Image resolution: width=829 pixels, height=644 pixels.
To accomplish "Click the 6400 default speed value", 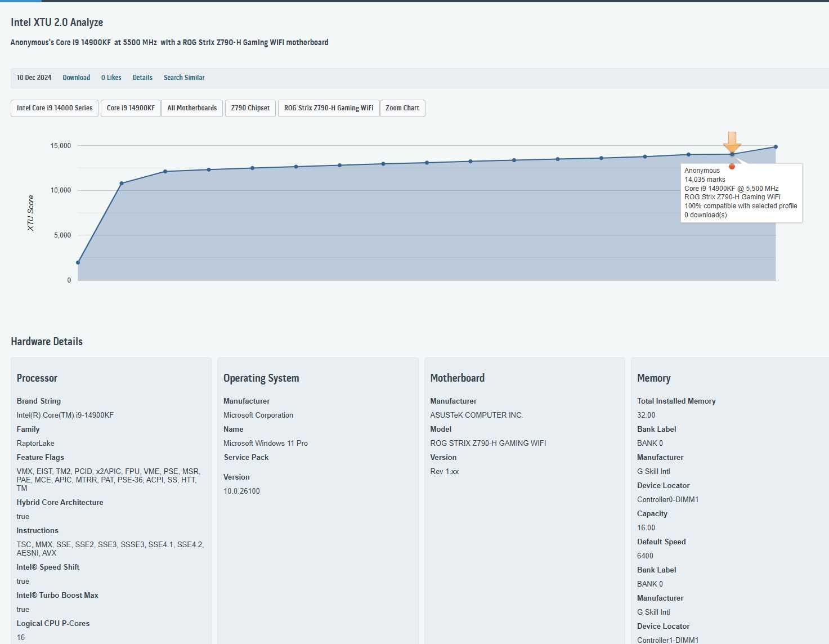I will pyautogui.click(x=645, y=556).
